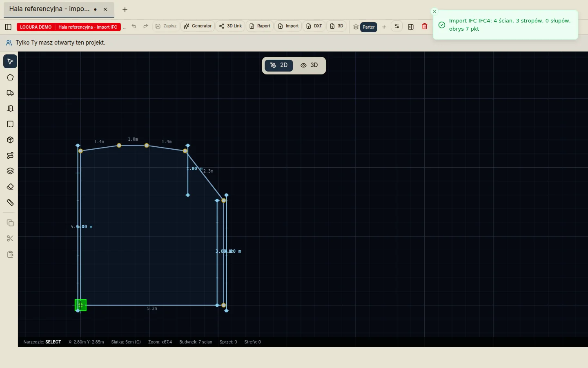Click the 1.80 m dimension label

click(194, 169)
